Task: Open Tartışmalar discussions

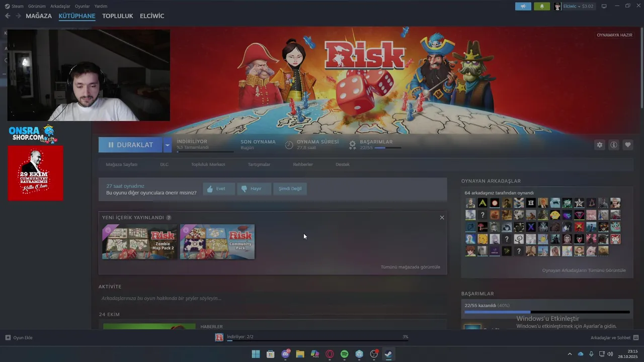Action: click(x=259, y=164)
